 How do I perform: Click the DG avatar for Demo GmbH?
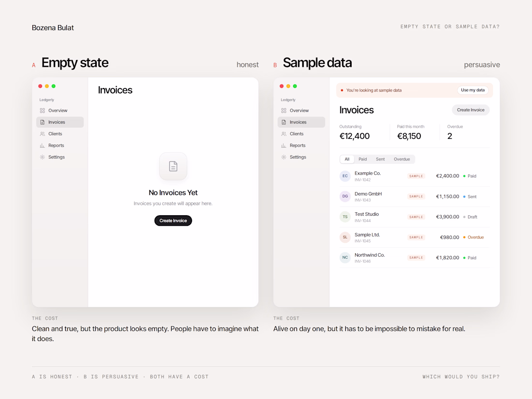(345, 196)
